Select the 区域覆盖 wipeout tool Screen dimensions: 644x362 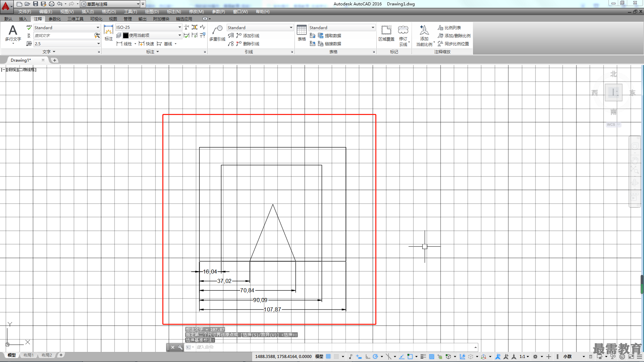(x=386, y=33)
